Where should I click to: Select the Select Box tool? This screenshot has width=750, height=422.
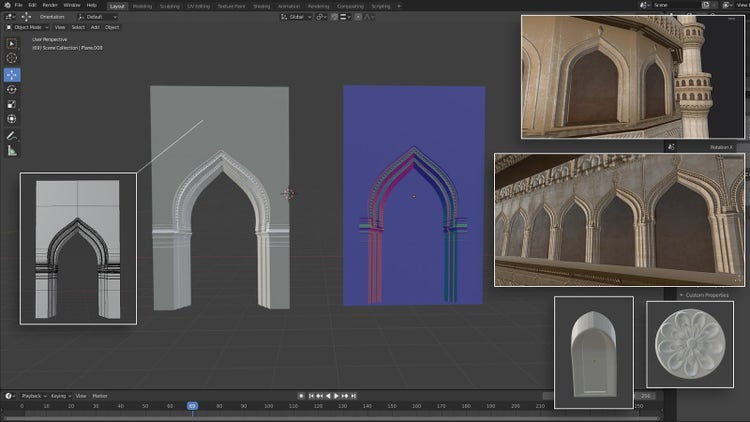(12, 44)
